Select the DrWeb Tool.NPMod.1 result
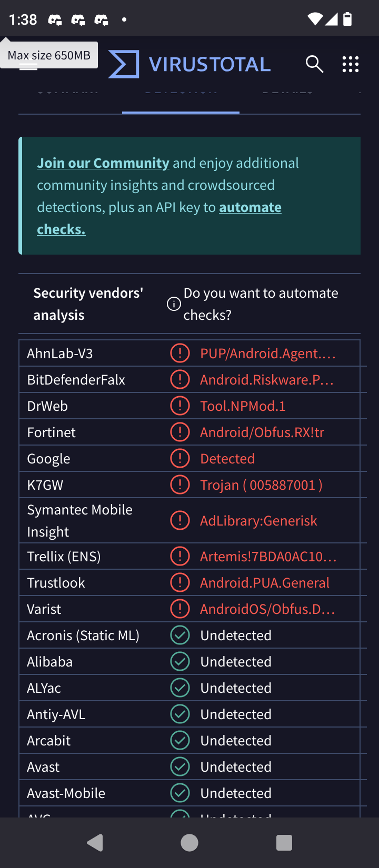 (243, 406)
